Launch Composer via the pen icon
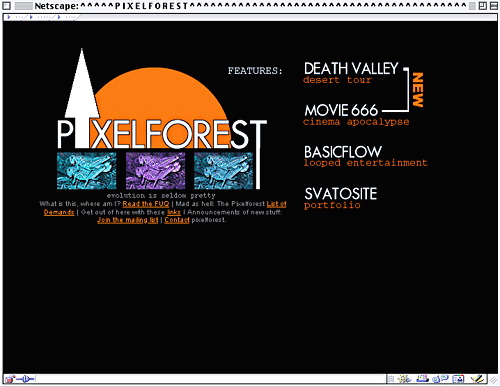The width and height of the screenshot is (500, 387). point(478,378)
